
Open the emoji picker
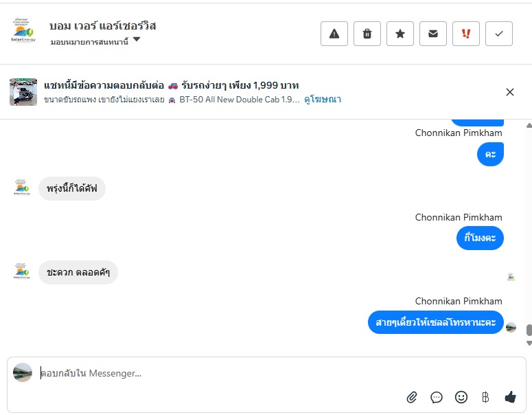click(461, 396)
